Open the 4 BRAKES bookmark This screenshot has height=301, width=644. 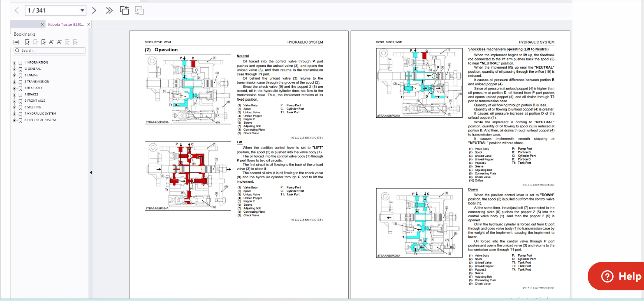[x=31, y=94]
